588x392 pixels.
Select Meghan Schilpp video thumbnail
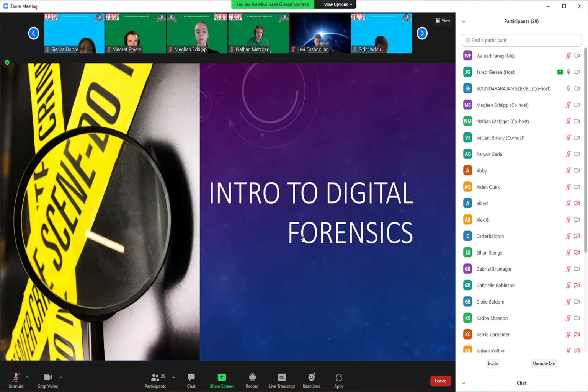(197, 33)
